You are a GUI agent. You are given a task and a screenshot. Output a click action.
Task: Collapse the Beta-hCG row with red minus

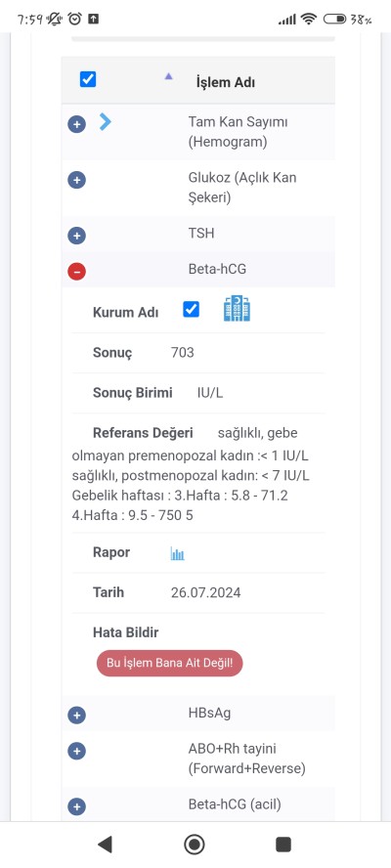pyautogui.click(x=77, y=272)
